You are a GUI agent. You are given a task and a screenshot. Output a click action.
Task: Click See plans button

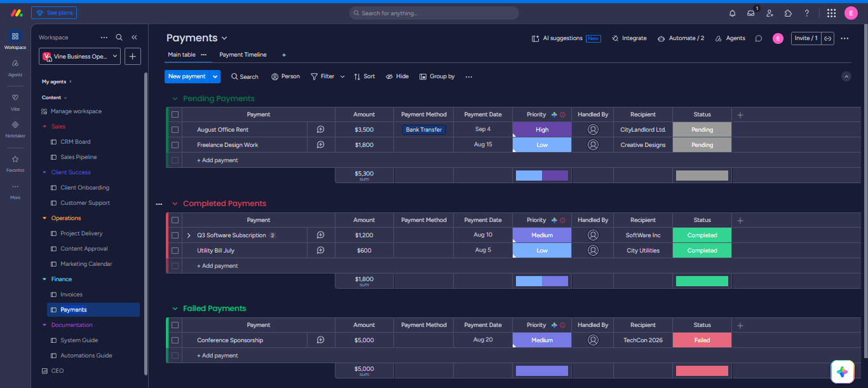54,13
